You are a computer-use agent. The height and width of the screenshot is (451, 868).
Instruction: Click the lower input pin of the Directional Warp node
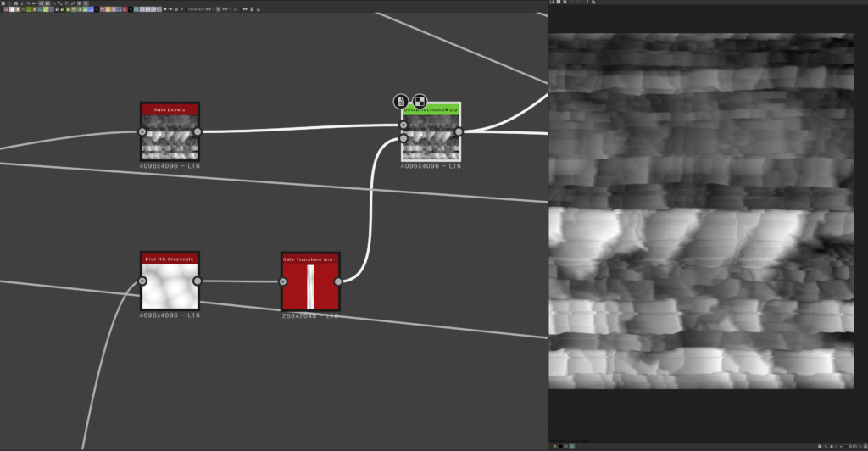(403, 138)
